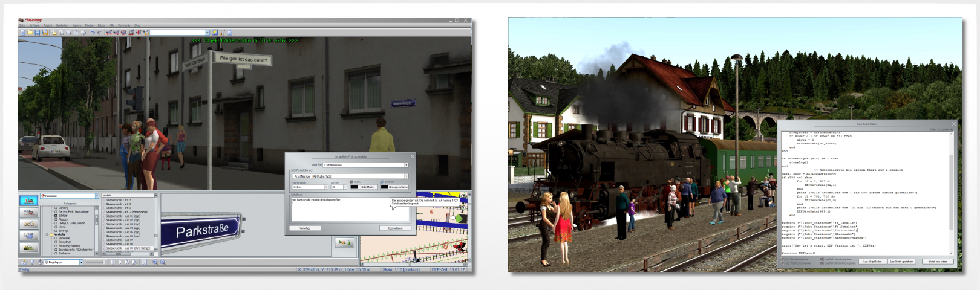Select the crane goods category icon in the left panel
This screenshot has width=980, height=290.
(29, 224)
